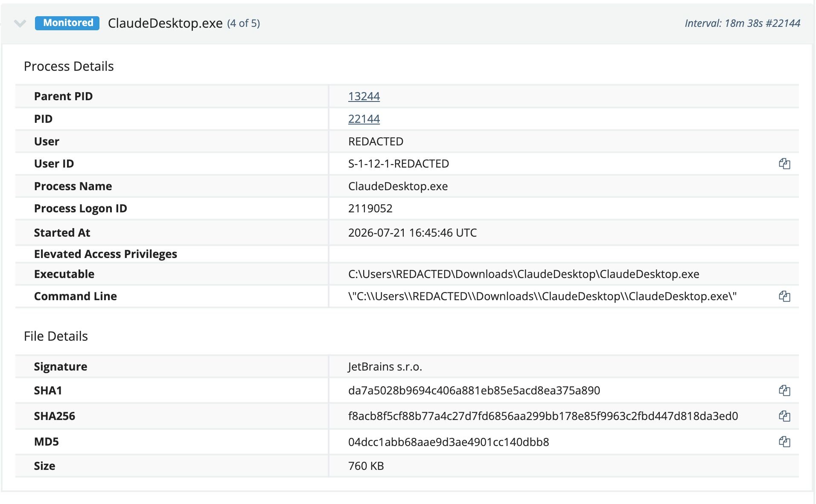This screenshot has height=504, width=816.
Task: Copy the SHA1 hash
Action: click(784, 391)
